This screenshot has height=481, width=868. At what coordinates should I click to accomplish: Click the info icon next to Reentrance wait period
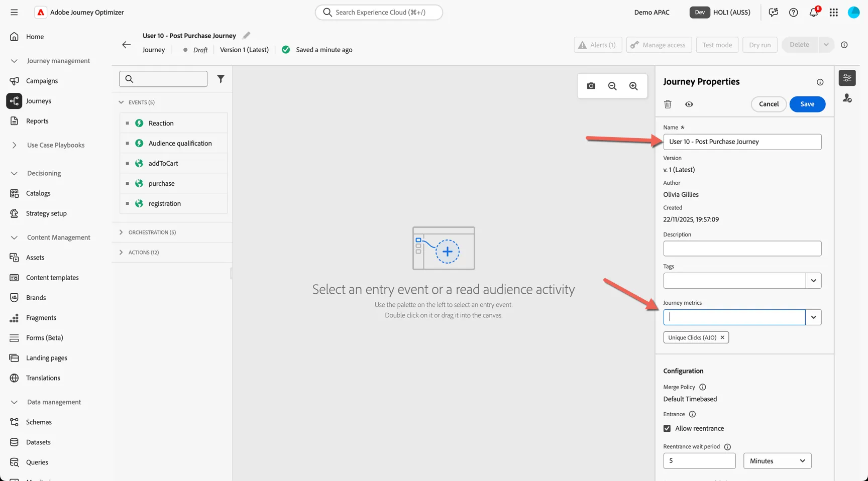(x=727, y=447)
